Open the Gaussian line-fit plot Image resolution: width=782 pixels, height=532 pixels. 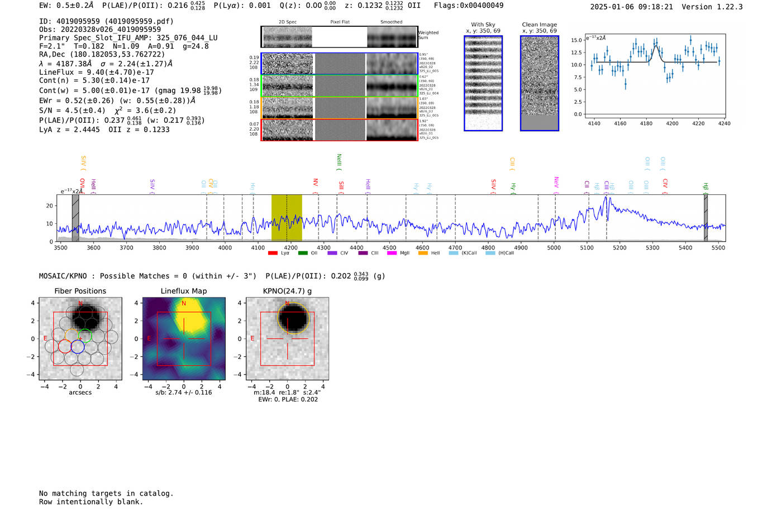655,75
